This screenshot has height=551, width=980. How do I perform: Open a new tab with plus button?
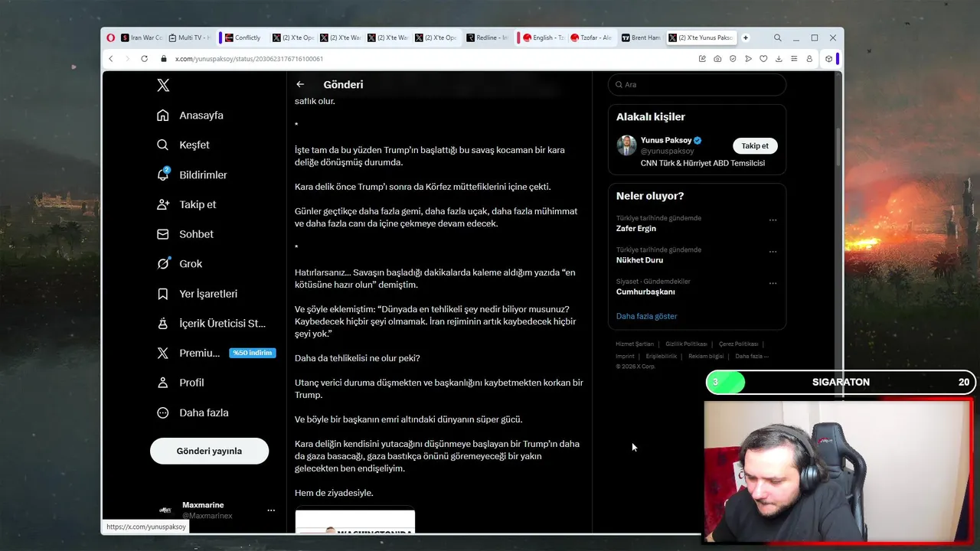coord(745,37)
